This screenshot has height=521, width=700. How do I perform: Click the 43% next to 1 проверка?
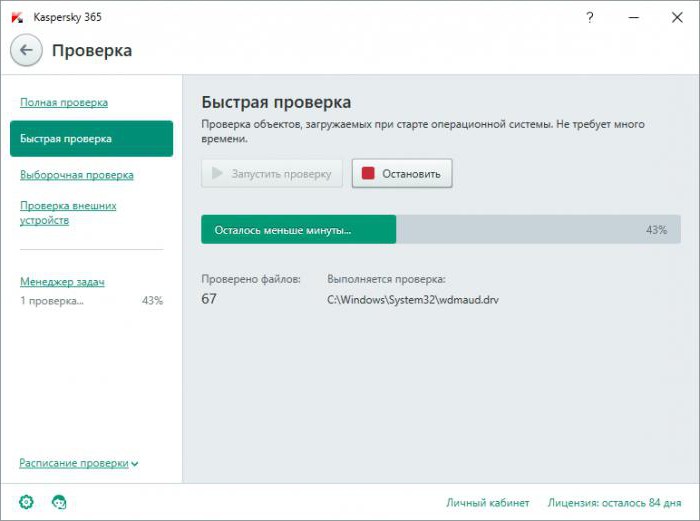152,300
